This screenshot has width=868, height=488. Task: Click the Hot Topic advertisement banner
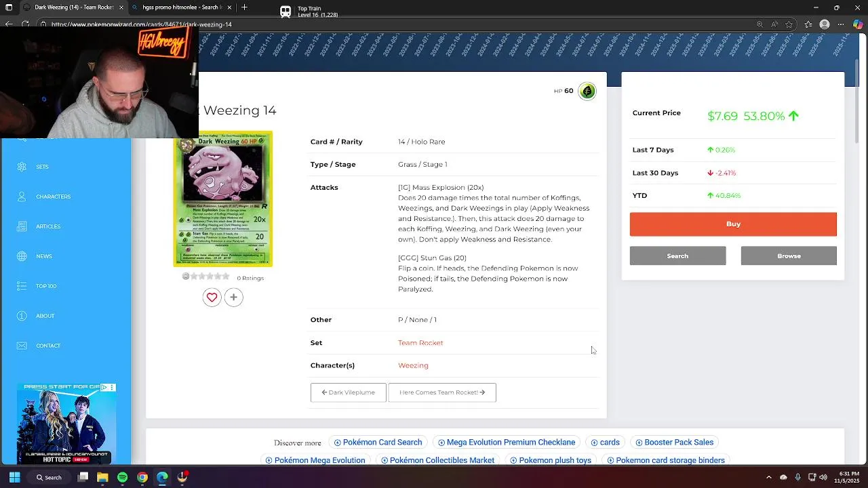[66, 423]
